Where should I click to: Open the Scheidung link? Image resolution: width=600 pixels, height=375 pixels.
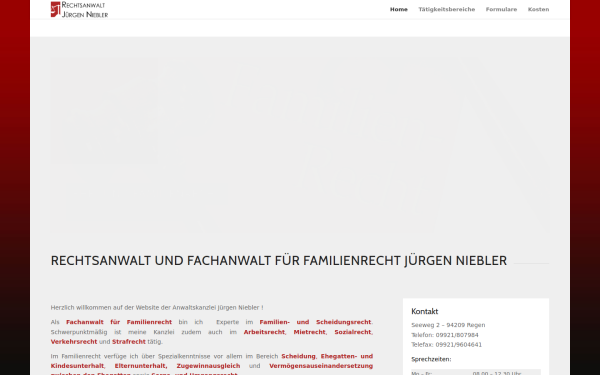coord(298,356)
